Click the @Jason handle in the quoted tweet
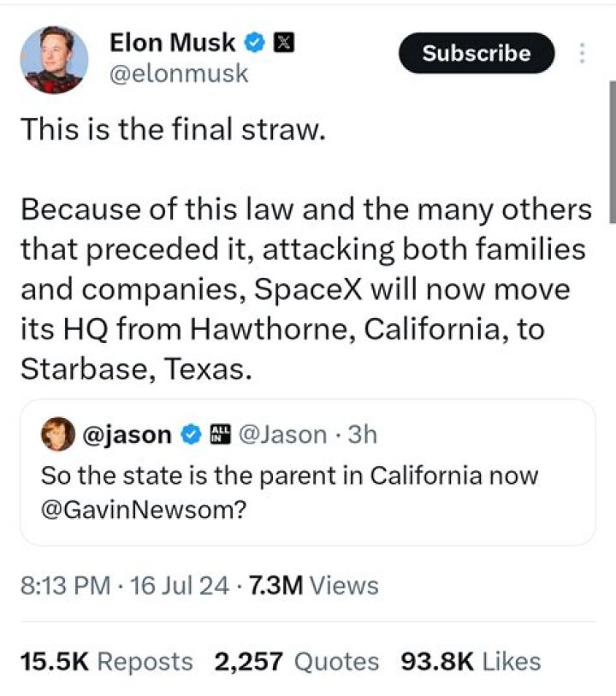Viewport: 616px width, 696px height. (x=282, y=434)
